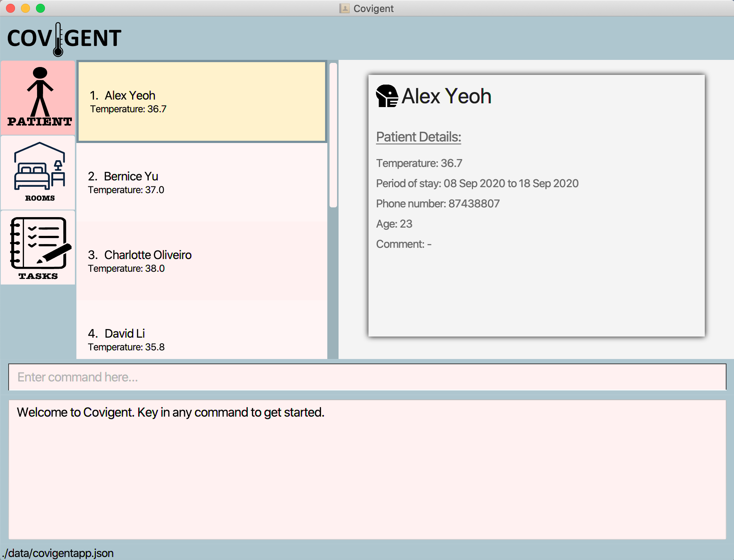
Task: Click the Phone number 87438807 text
Action: (x=438, y=204)
